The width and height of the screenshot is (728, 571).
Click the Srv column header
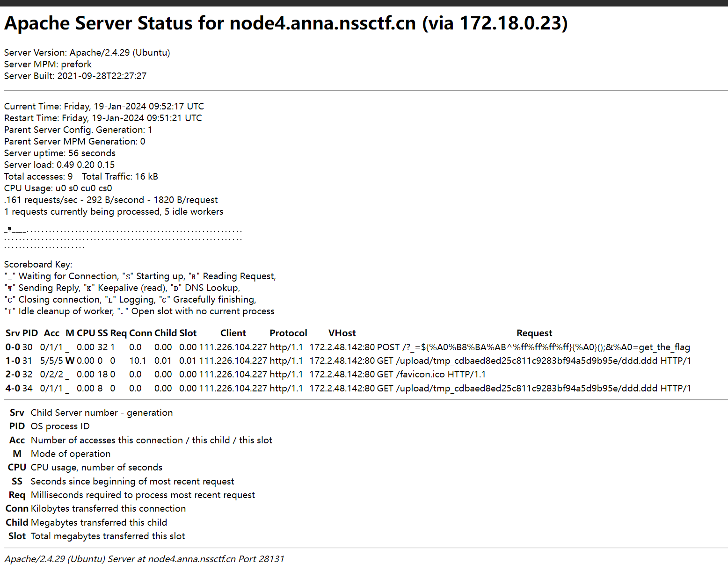tap(13, 333)
